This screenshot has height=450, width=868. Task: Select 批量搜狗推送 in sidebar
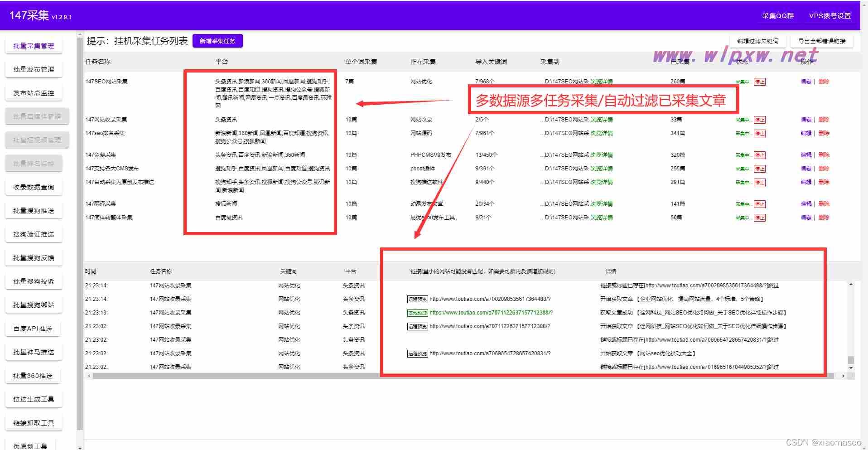click(x=34, y=211)
